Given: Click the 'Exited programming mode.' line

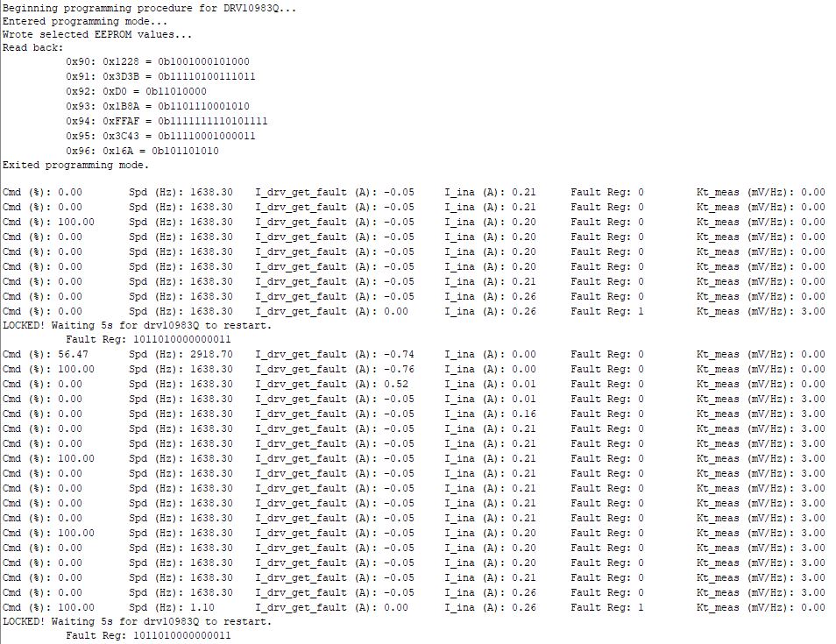Looking at the screenshot, I should pos(75,166).
